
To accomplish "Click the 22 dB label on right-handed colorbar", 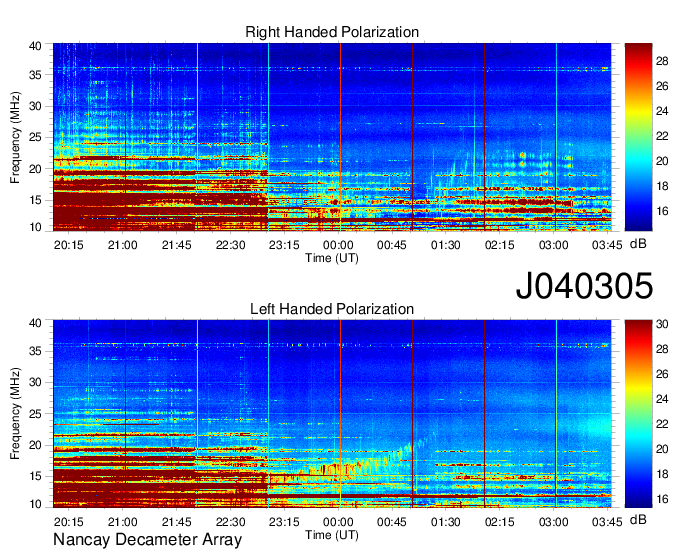I will pyautogui.click(x=662, y=136).
